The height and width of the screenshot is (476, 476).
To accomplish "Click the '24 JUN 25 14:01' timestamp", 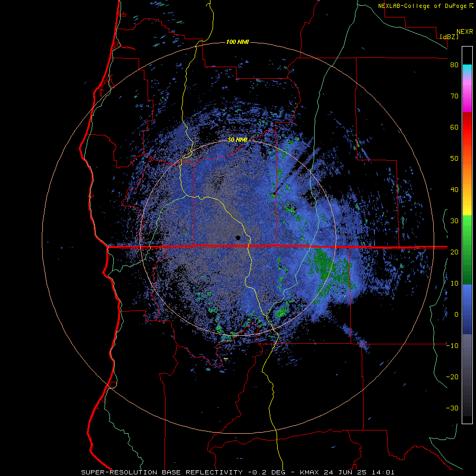I will [x=359, y=472].
